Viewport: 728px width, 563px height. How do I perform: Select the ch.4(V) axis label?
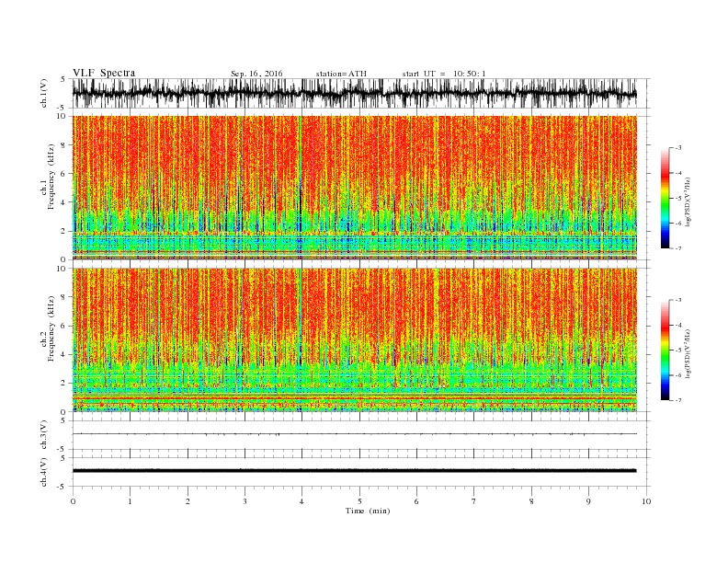coord(44,472)
